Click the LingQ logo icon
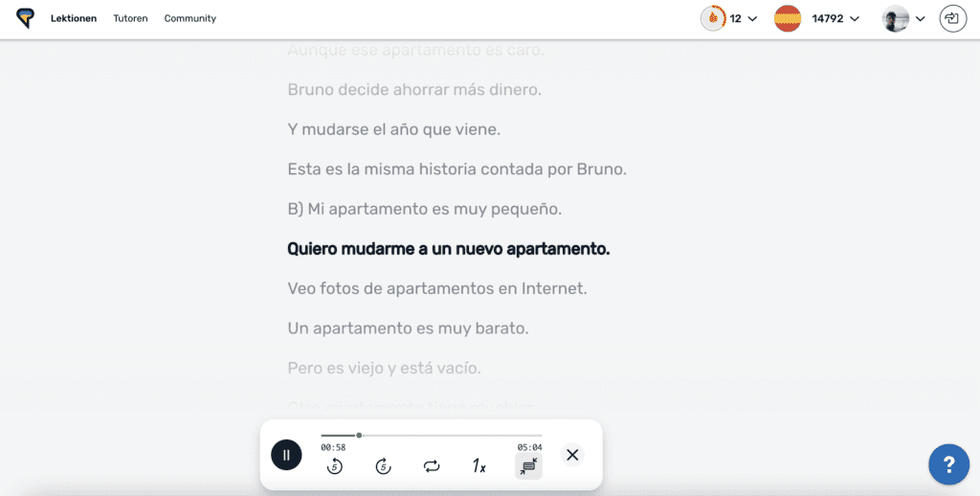980x496 pixels. tap(25, 18)
